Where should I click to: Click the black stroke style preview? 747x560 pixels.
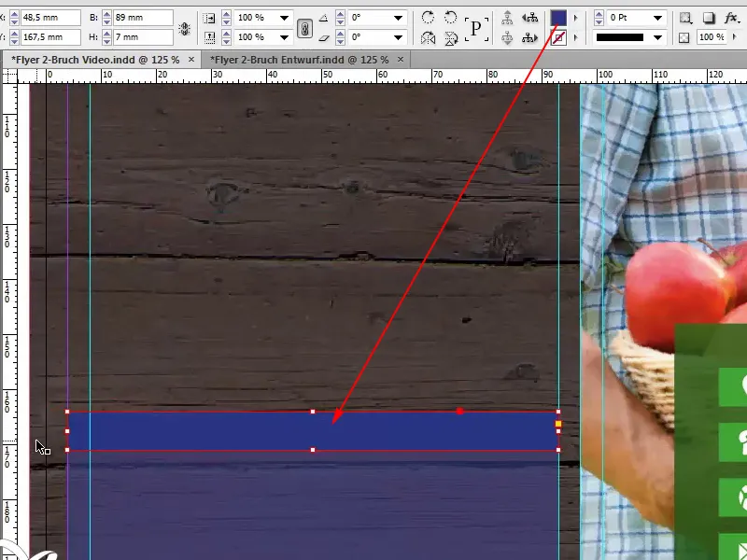coord(620,37)
